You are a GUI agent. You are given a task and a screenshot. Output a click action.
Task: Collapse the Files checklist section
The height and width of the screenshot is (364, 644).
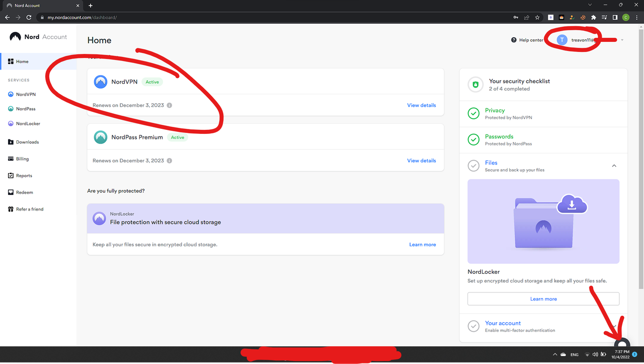point(614,166)
